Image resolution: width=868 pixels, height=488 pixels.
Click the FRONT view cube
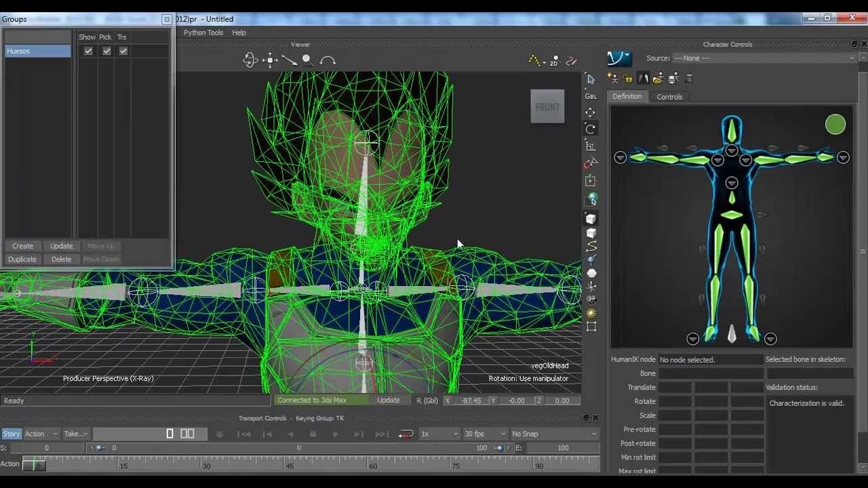click(x=547, y=106)
